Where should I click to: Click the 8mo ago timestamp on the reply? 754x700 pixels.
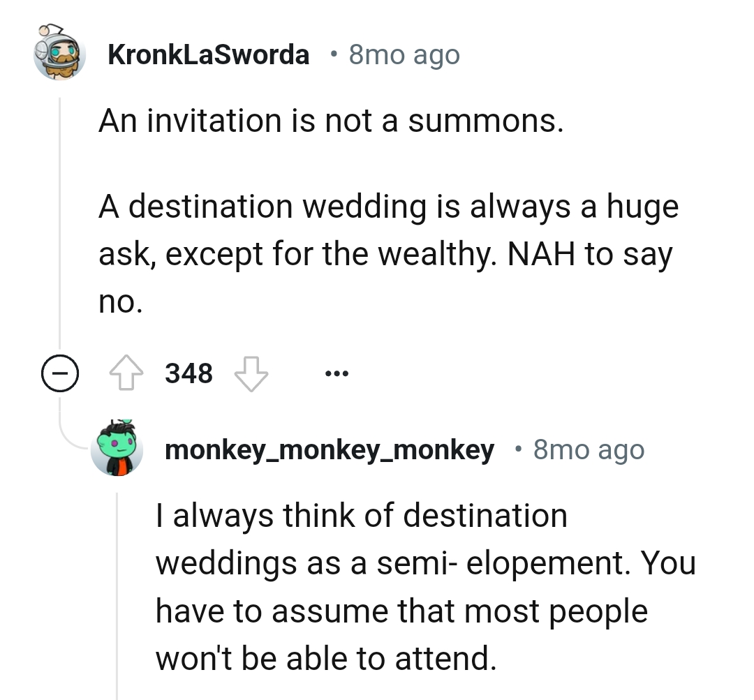[589, 449]
